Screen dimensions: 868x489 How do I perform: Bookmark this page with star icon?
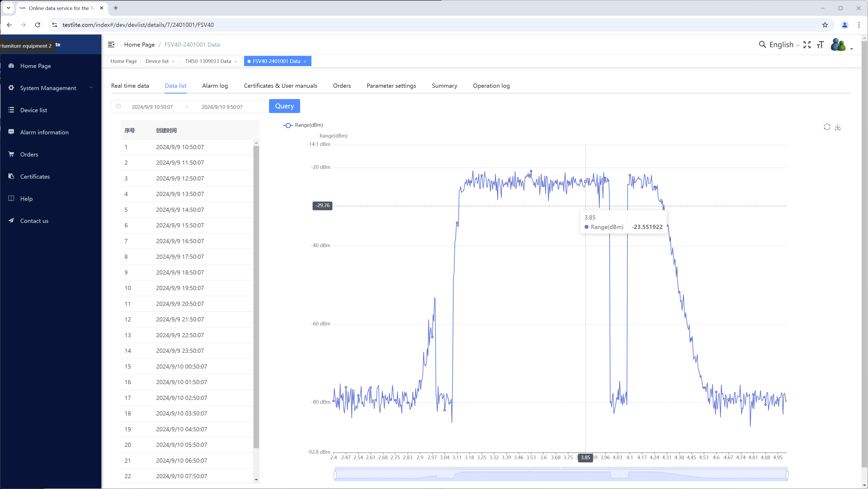[x=825, y=25]
